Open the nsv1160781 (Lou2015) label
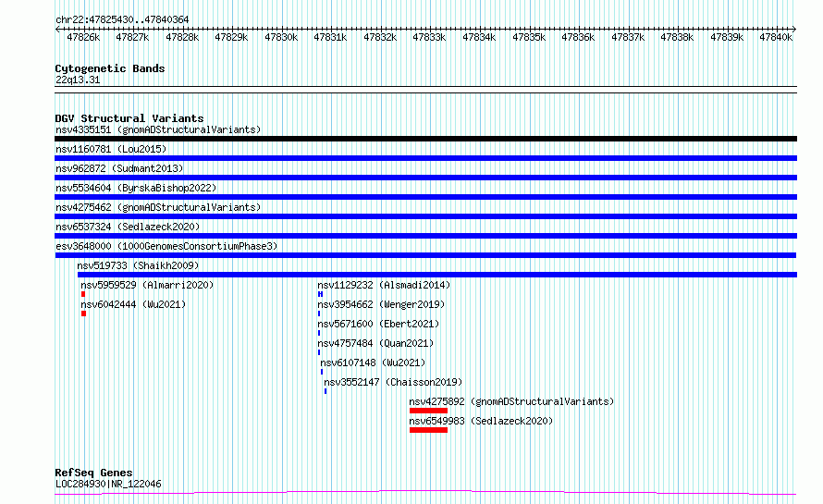The height and width of the screenshot is (504, 823). 111,149
